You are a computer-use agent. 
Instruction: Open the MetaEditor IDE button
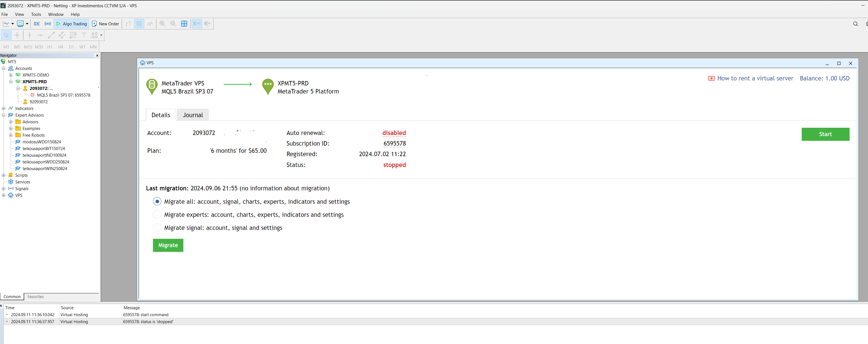point(37,24)
